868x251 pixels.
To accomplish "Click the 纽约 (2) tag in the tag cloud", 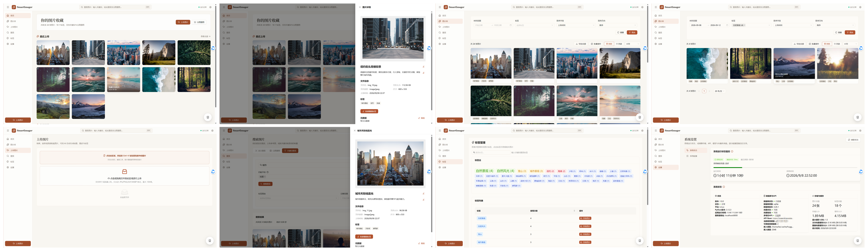I will tap(550, 171).
